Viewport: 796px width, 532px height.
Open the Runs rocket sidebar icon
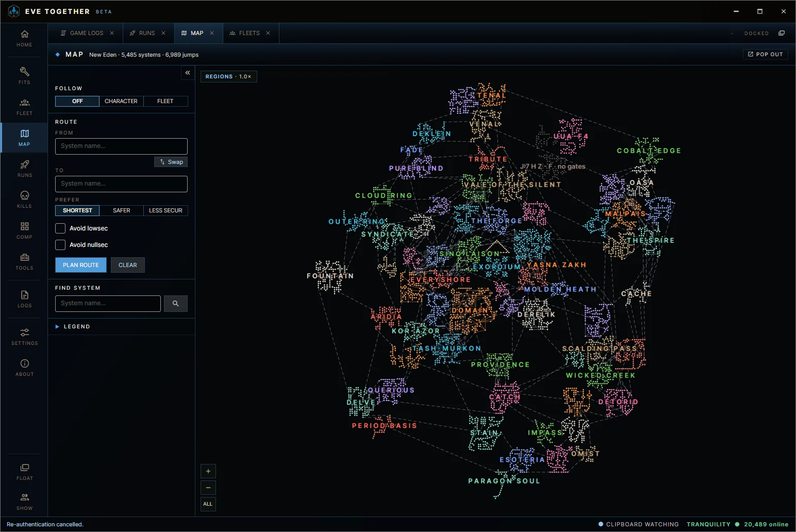tap(24, 168)
